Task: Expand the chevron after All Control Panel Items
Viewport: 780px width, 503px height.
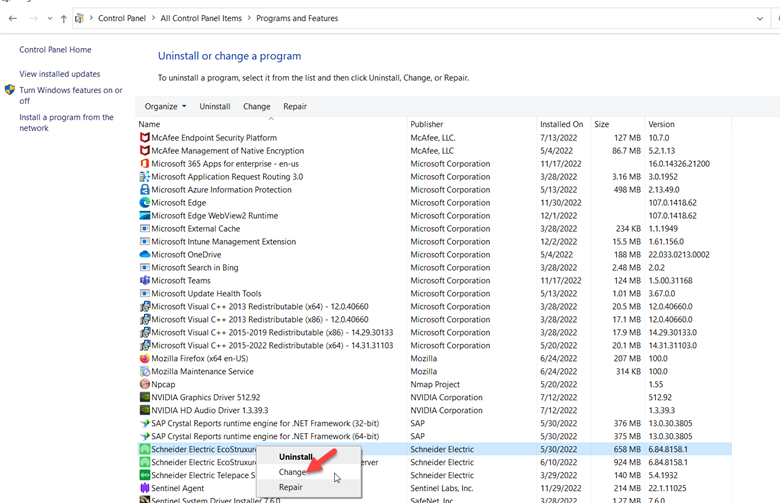Action: tap(249, 18)
